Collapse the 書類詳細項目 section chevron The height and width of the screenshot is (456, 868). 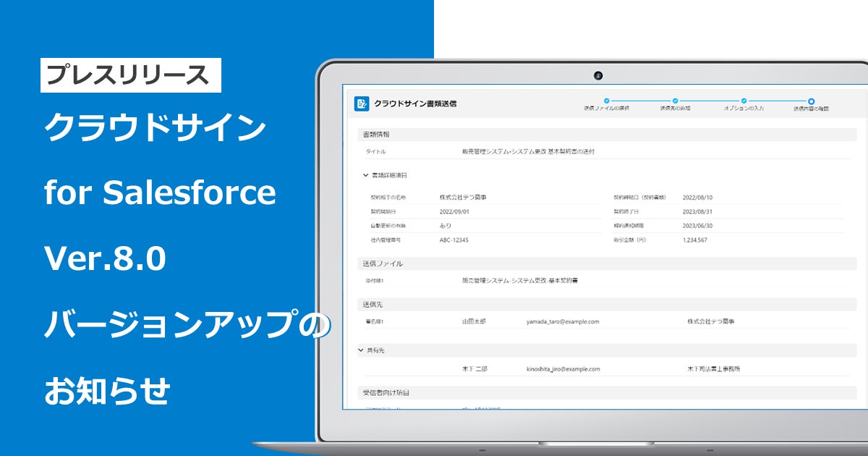pyautogui.click(x=365, y=175)
